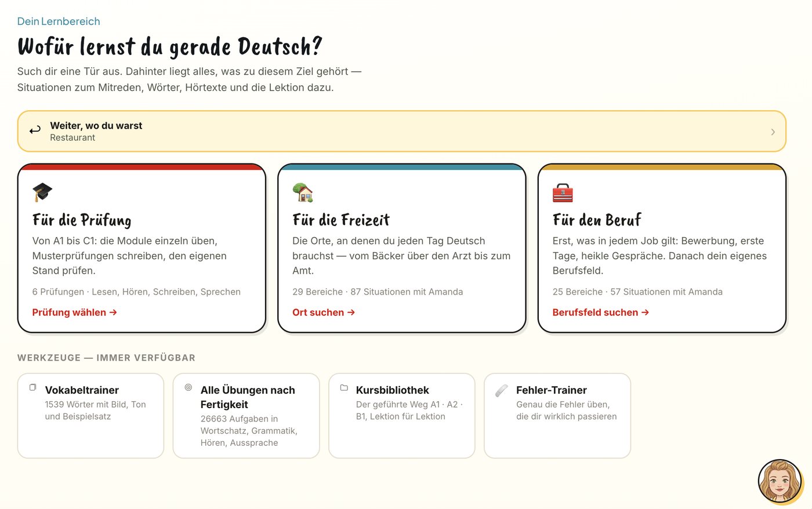Click the target icon beside Alle Übungen
812x509 pixels.
click(188, 387)
